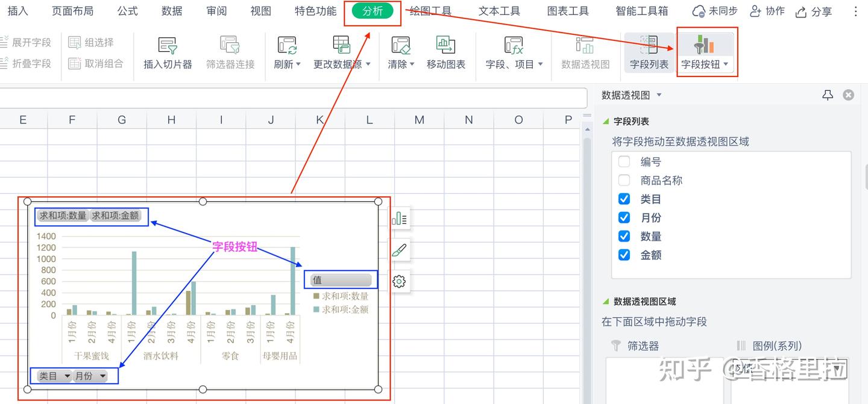Open the Smart Toolbox (智能工具箱) tab
868x404 pixels.
642,11
